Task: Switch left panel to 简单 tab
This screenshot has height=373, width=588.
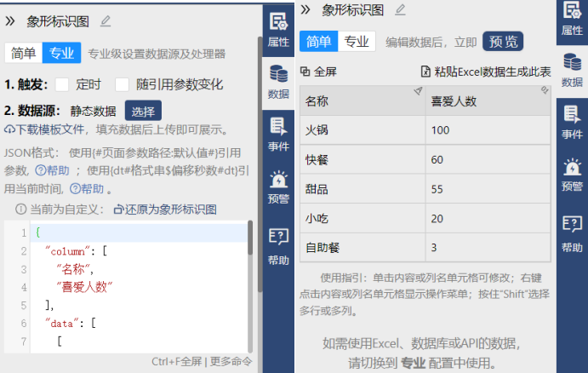Action: pyautogui.click(x=23, y=53)
